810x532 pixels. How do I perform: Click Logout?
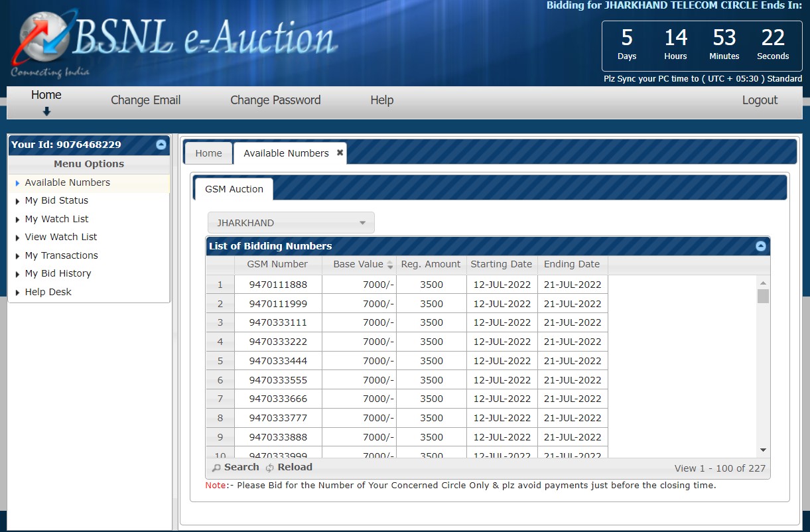point(760,100)
